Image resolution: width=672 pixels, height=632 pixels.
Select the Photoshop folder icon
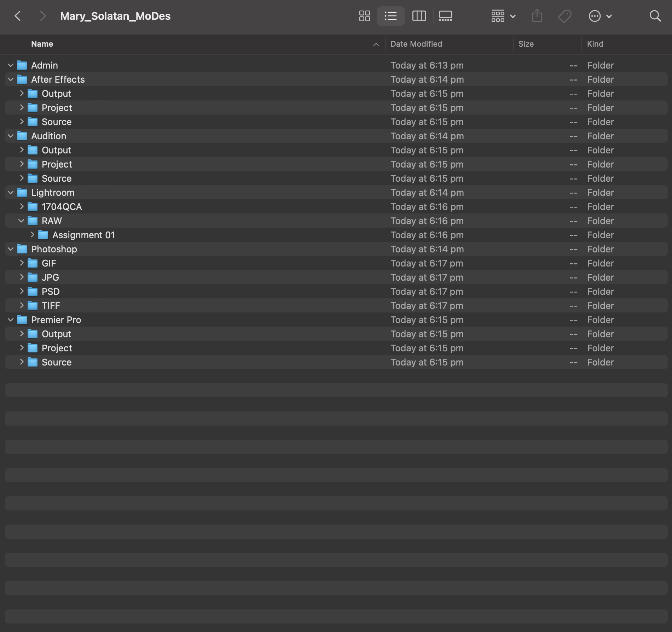coord(22,249)
